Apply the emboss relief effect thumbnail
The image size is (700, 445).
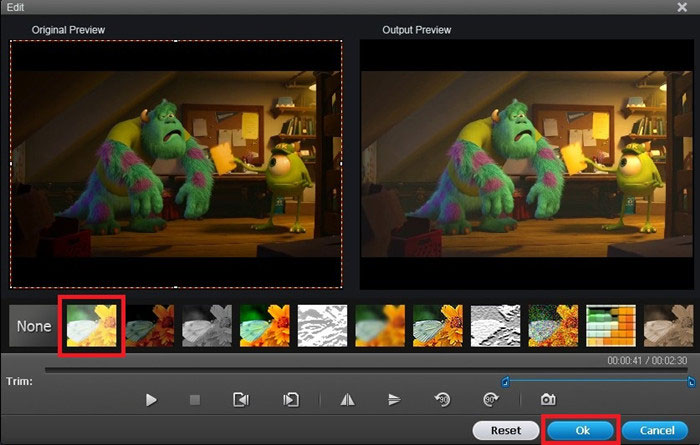496,326
